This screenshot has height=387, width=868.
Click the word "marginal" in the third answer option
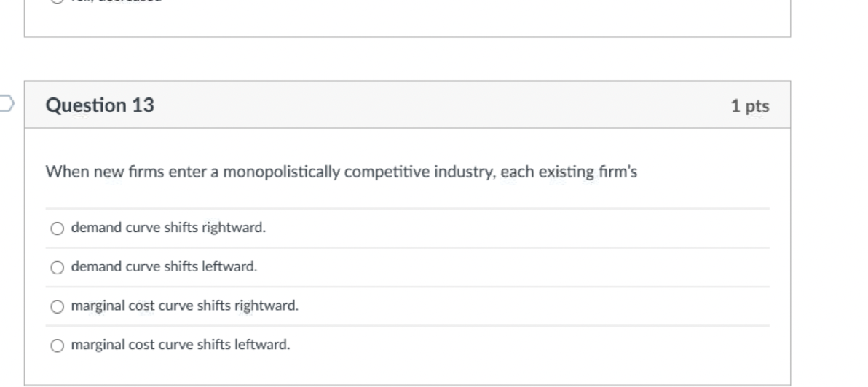pyautogui.click(x=98, y=306)
